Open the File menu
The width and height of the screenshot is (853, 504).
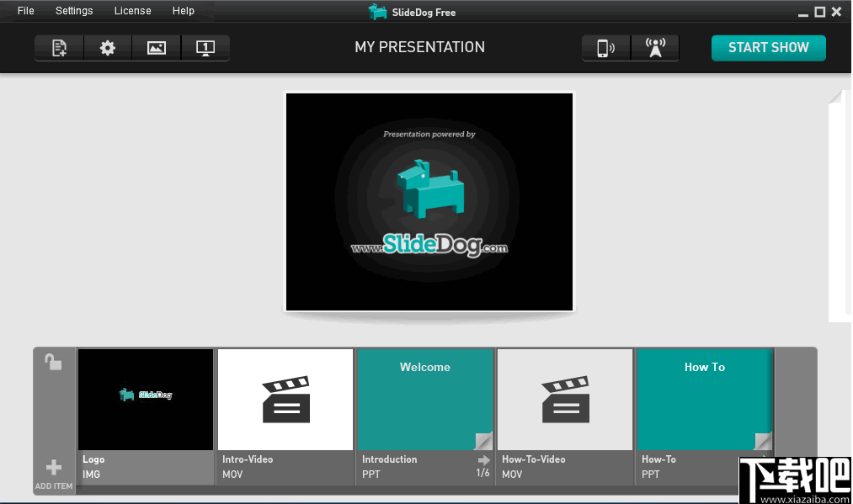pos(25,11)
